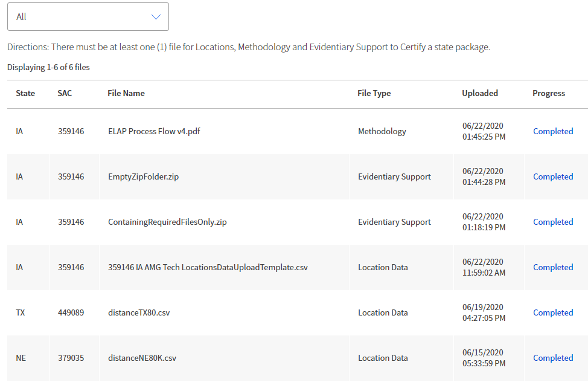Click the File Type column header
The width and height of the screenshot is (588, 382).
(374, 93)
